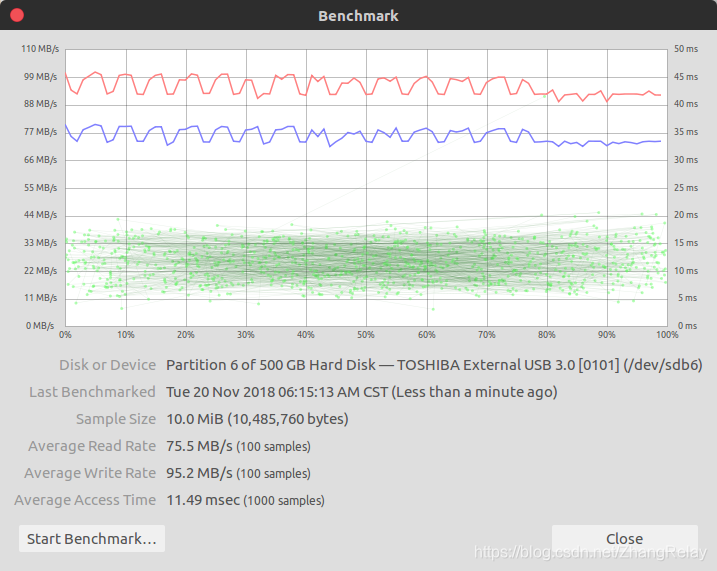Click the Average Read Rate label
The width and height of the screenshot is (717, 571).
[x=92, y=446]
